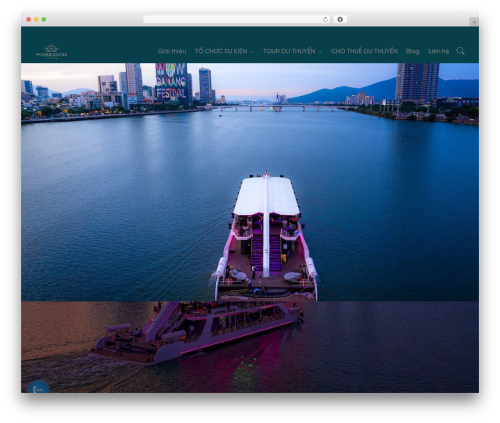Click the sunset side-view yacht image
This screenshot has width=500, height=423.
250,347
